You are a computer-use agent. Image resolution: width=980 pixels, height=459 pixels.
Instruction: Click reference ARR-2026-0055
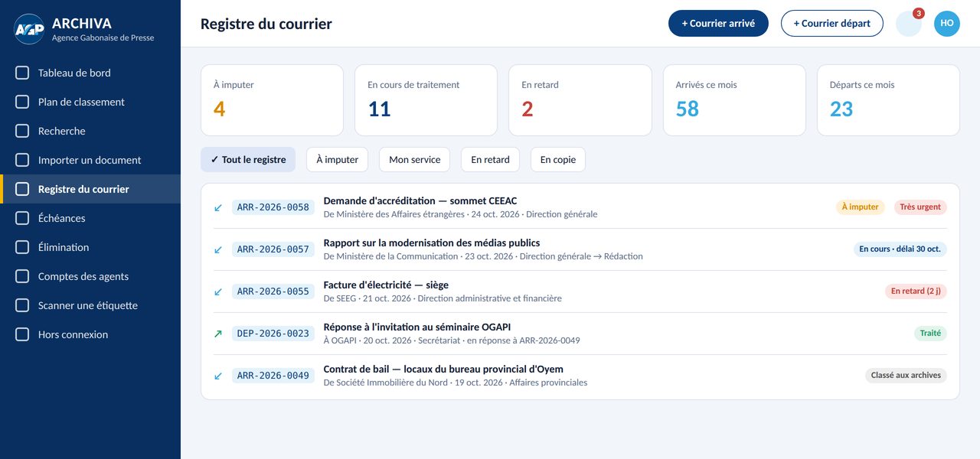(x=273, y=291)
